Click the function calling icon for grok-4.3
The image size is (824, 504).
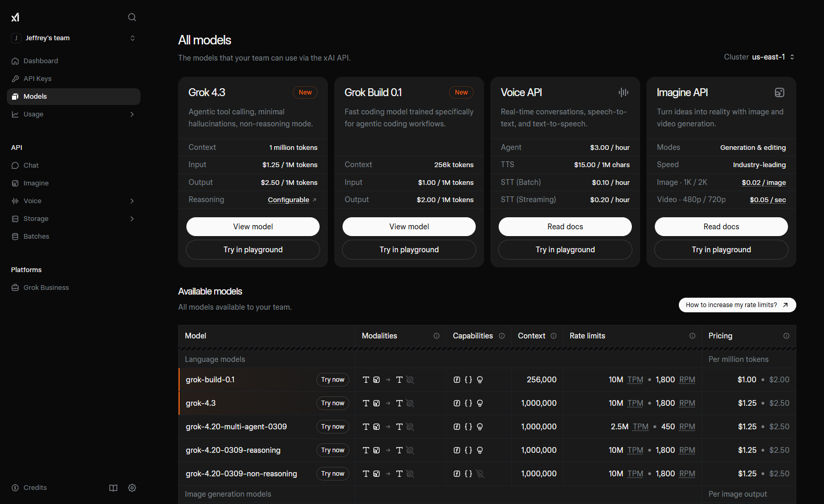(457, 403)
